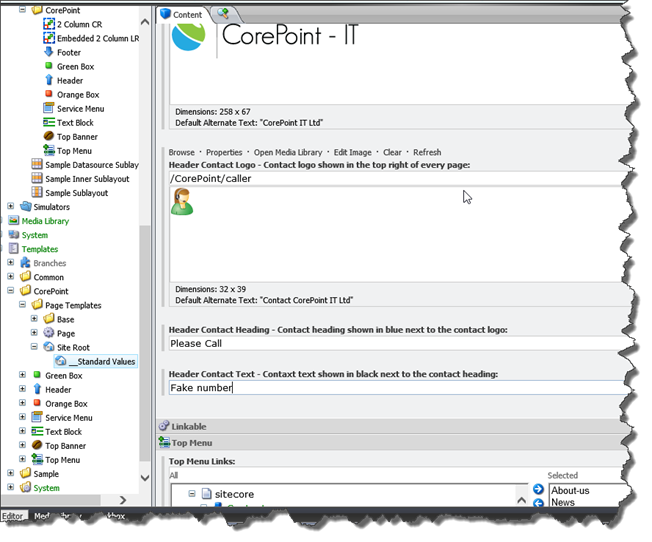Viewport: 652px width, 542px height.
Task: Switch to the Editor tab at bottom
Action: (x=13, y=516)
